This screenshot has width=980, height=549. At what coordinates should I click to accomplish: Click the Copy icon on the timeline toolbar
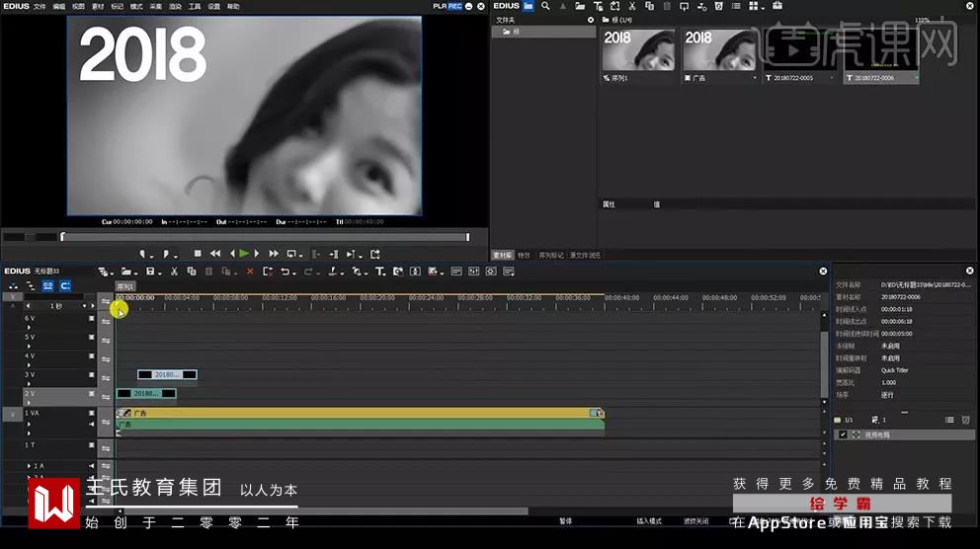(192, 272)
